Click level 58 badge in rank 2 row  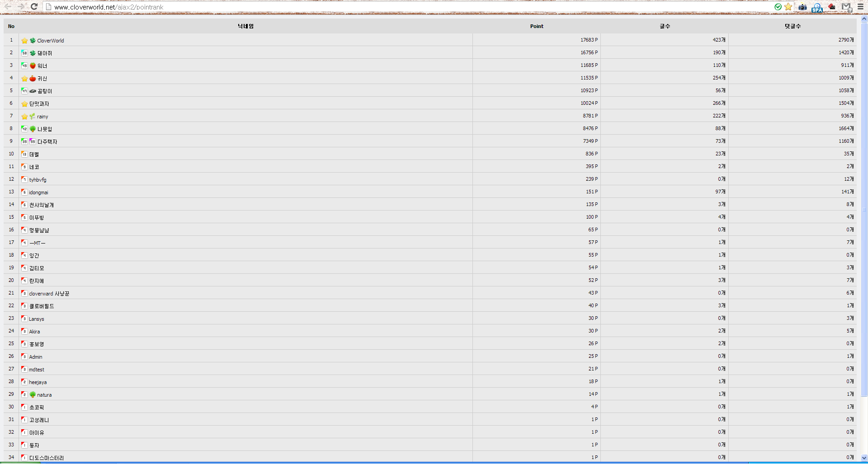click(24, 53)
